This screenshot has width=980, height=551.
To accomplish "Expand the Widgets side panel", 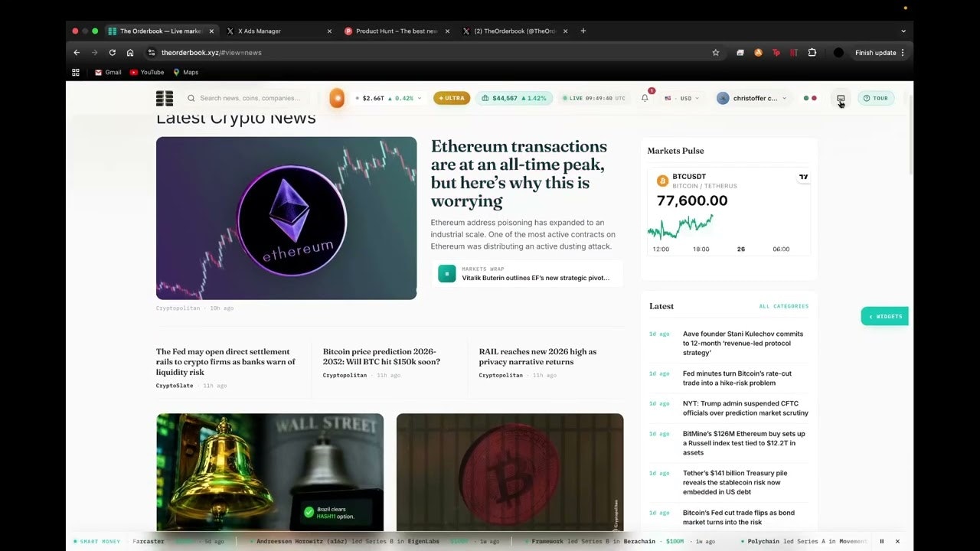I will point(885,316).
